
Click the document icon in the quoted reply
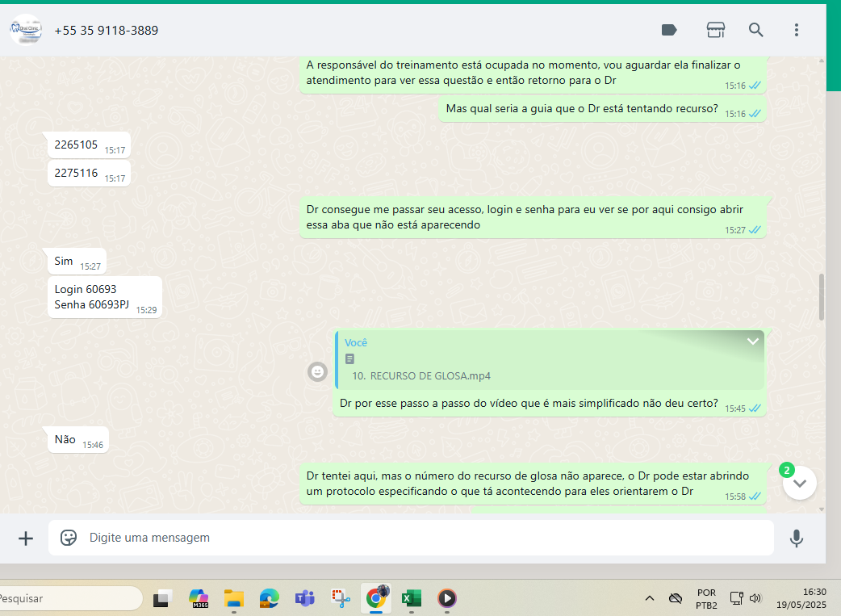[x=349, y=359]
